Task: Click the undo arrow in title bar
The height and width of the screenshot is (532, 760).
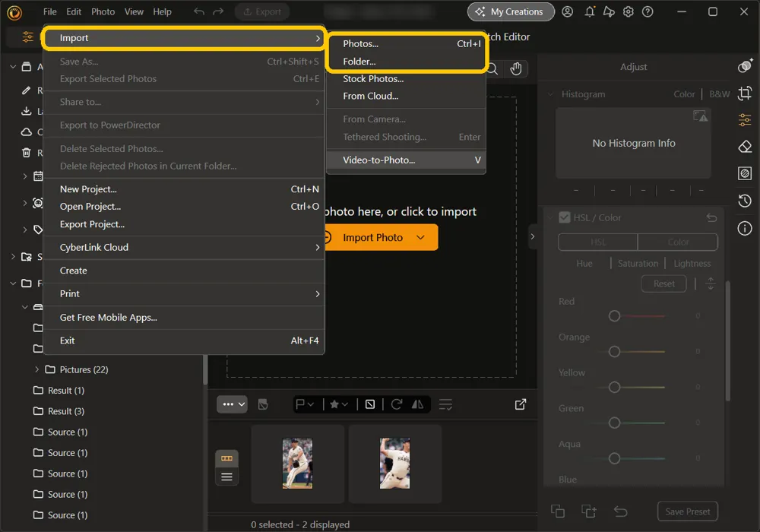Action: click(198, 11)
